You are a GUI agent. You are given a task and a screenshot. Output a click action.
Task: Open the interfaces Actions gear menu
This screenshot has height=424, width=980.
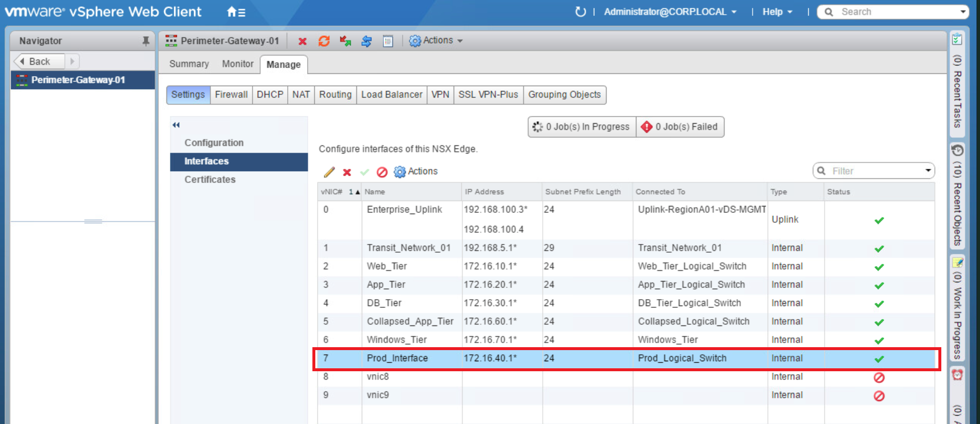pos(416,171)
